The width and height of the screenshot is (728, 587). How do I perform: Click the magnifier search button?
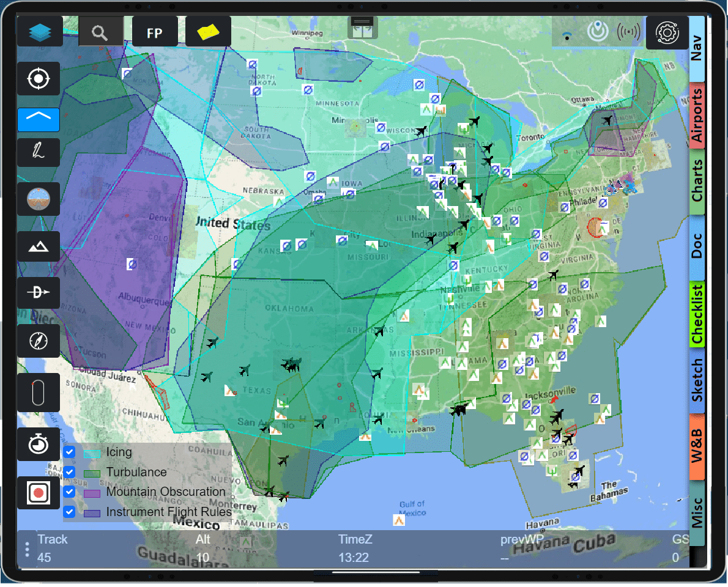coord(100,31)
